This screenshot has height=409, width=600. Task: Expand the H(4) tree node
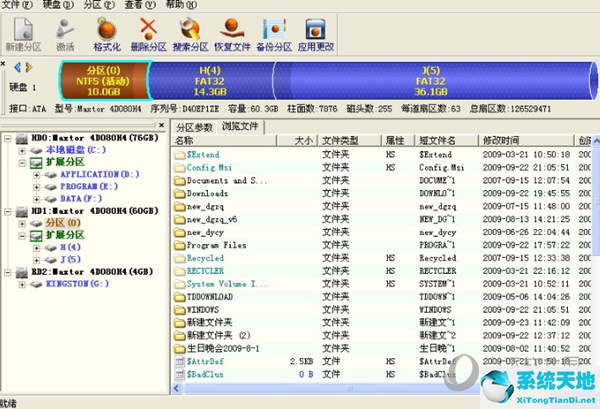tap(36, 248)
